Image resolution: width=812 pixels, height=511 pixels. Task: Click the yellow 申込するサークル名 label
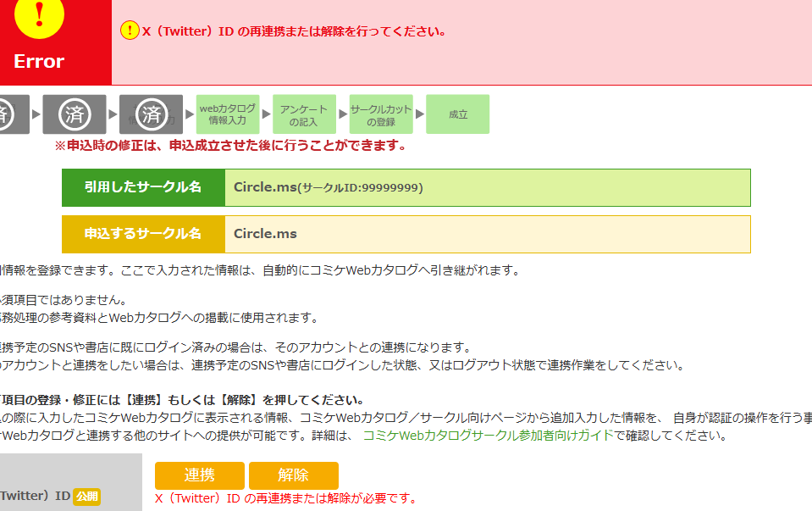[x=143, y=234]
